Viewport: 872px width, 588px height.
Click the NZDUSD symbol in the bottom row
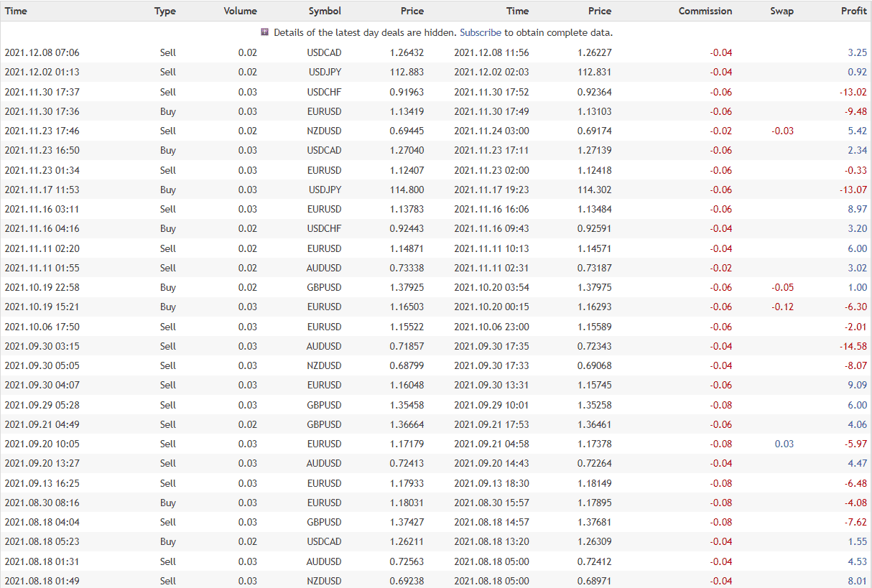pyautogui.click(x=325, y=581)
